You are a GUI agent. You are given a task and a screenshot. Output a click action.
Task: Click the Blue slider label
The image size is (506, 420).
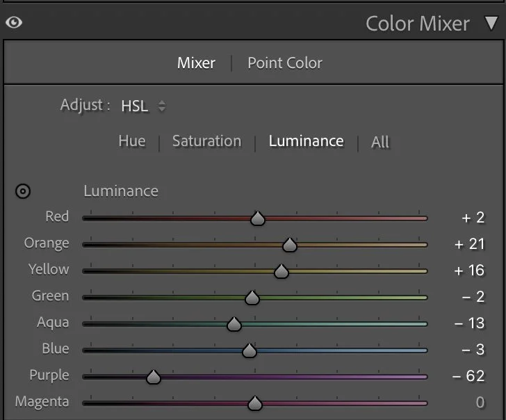click(x=56, y=349)
